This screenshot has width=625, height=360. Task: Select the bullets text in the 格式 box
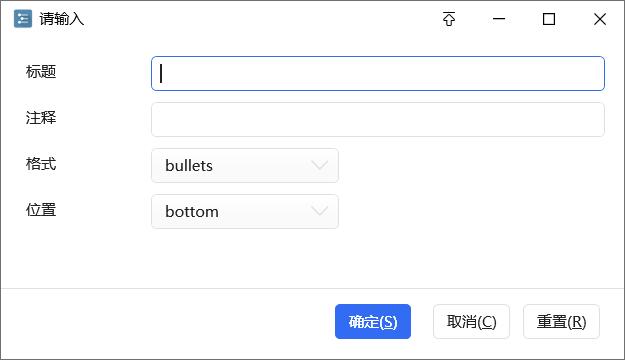point(189,165)
